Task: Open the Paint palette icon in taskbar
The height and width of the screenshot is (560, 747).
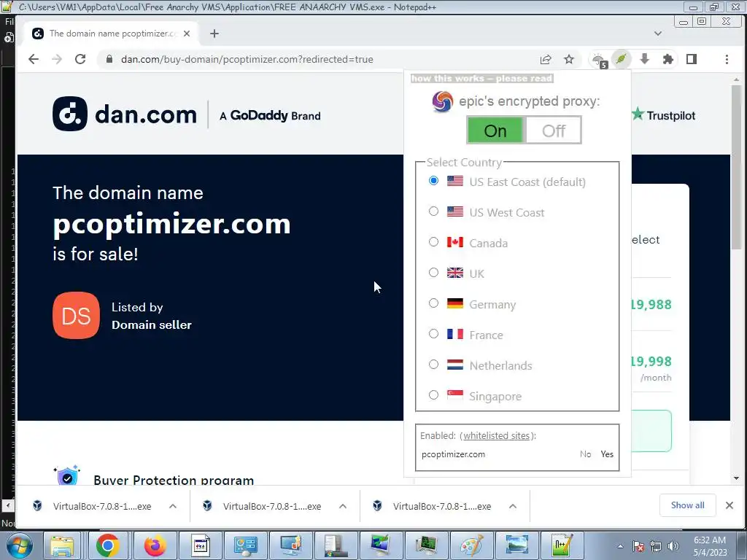Action: pyautogui.click(x=472, y=545)
